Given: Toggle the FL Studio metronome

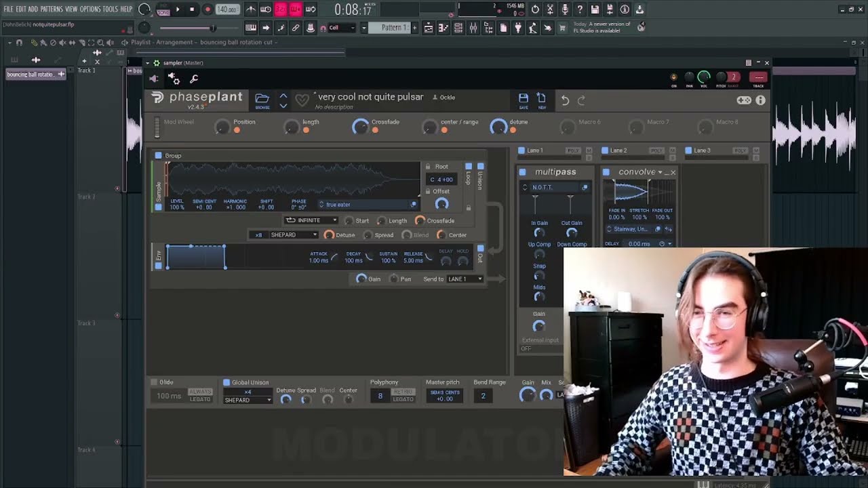Looking at the screenshot, I should coord(251,9).
